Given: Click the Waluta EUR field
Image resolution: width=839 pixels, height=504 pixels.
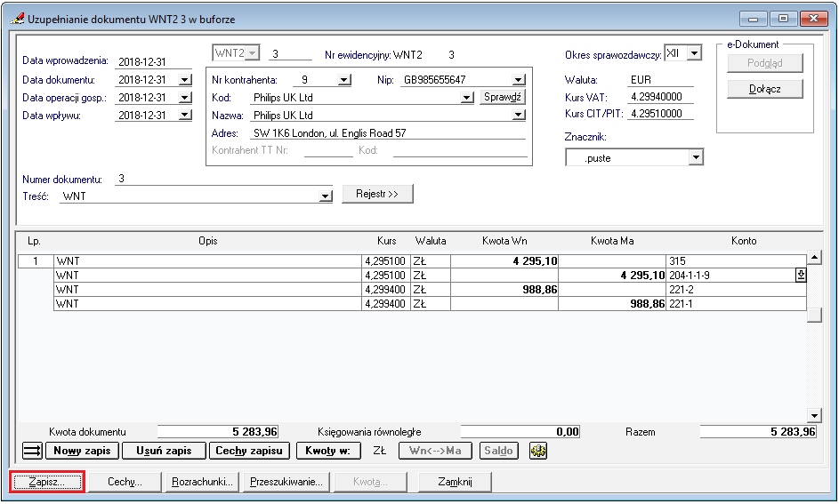Looking at the screenshot, I should tap(660, 80).
